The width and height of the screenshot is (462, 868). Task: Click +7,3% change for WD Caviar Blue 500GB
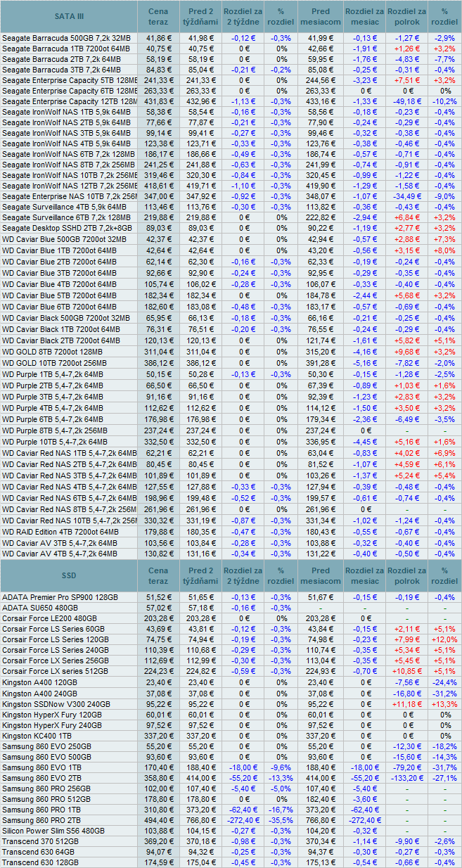[444, 240]
